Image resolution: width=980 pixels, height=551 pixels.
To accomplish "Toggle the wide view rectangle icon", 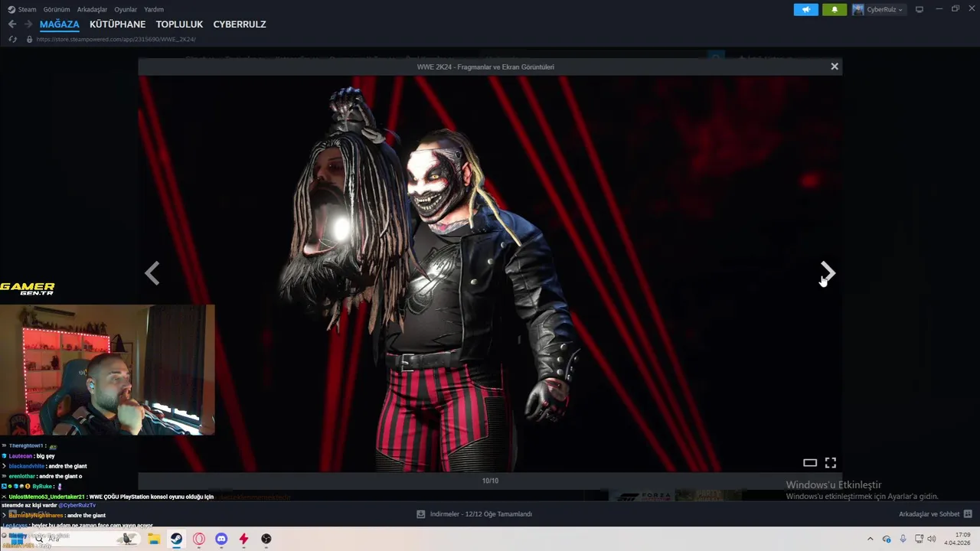I will tap(810, 462).
